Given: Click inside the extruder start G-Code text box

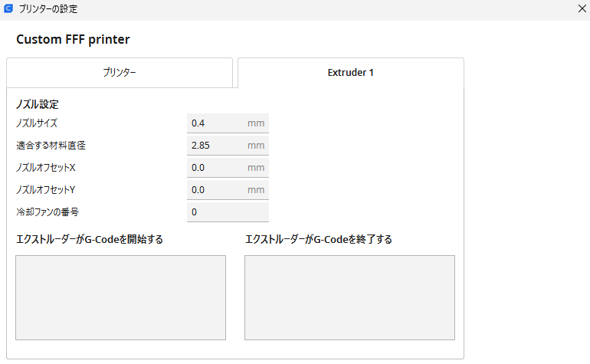Looking at the screenshot, I should 121,297.
